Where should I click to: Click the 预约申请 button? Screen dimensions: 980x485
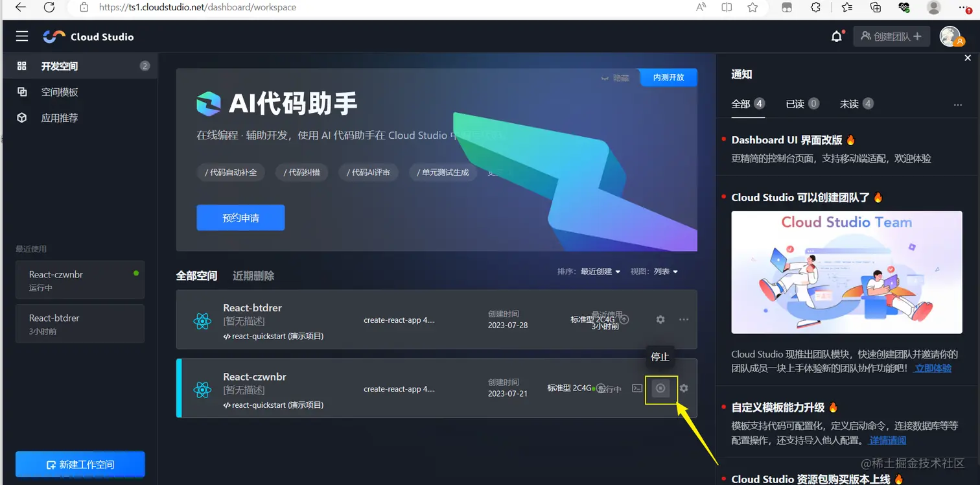(x=240, y=218)
